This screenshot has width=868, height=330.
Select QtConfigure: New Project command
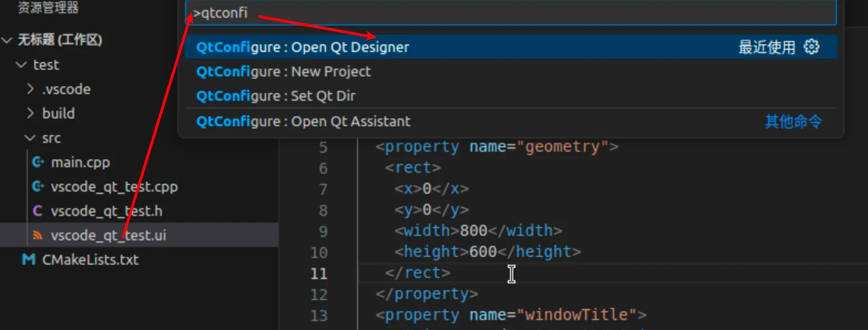pos(510,71)
